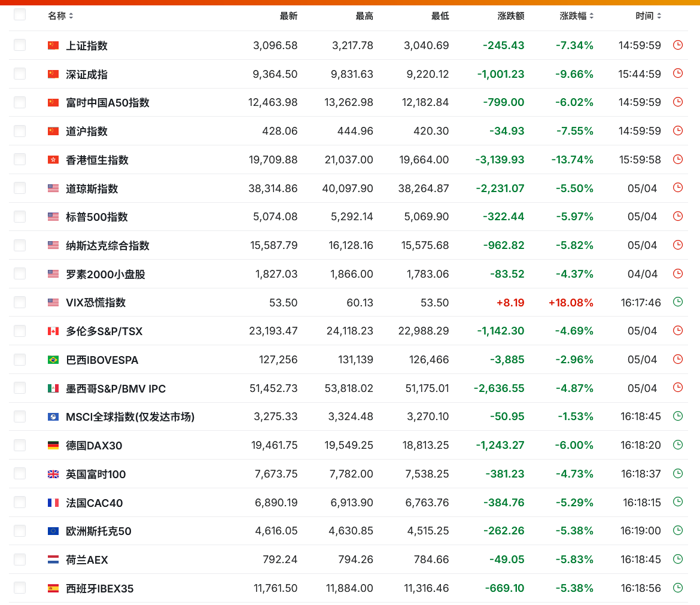The height and width of the screenshot is (605, 700).
Task: Open the 英国富时100 link
Action: coord(96,474)
